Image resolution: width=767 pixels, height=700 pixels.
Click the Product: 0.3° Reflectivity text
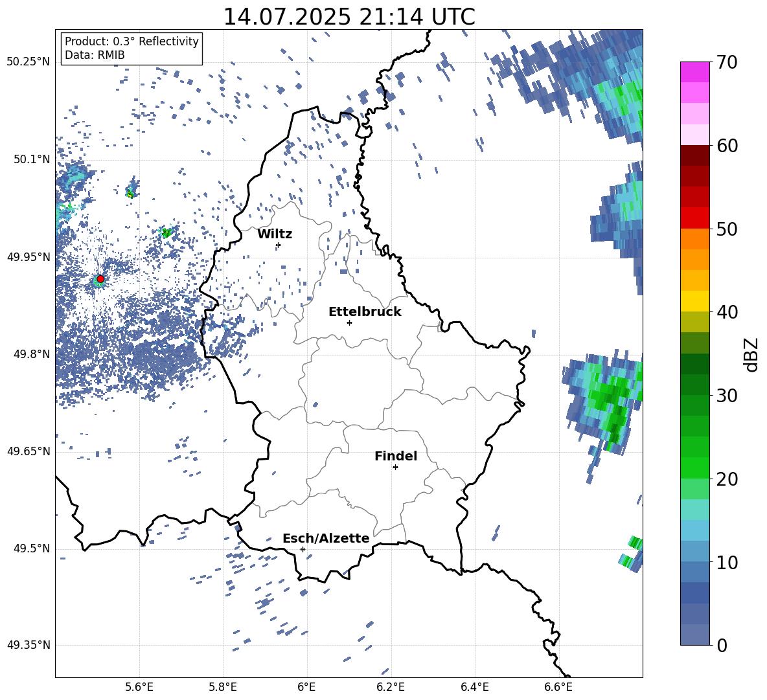click(132, 41)
